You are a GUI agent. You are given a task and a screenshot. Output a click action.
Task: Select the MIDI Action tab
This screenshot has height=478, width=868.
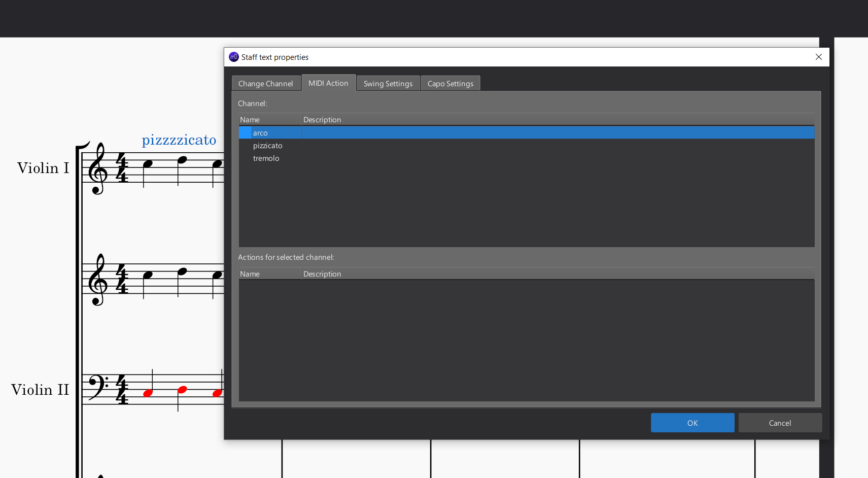click(328, 83)
